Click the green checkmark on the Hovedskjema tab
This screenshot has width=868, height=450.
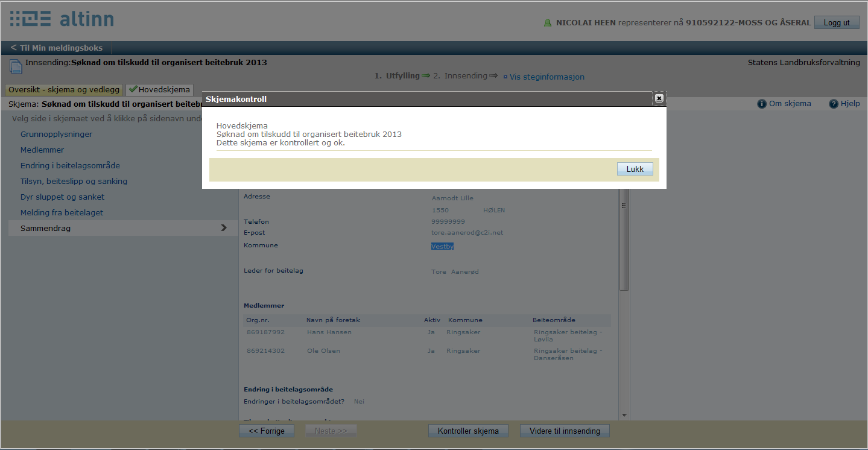[x=133, y=89]
